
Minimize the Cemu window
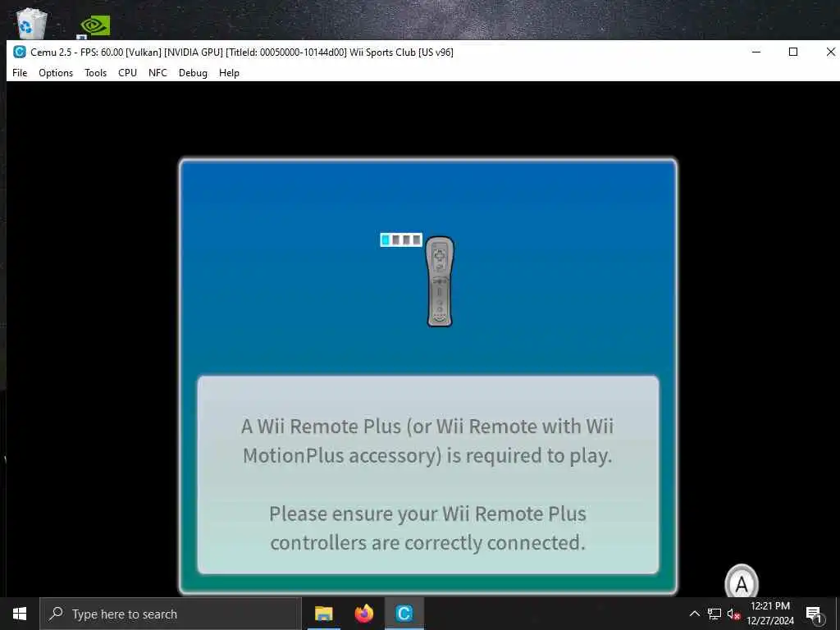click(x=756, y=52)
